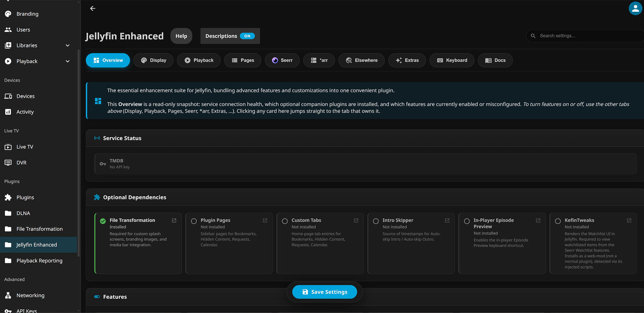Open Custom Tabs external link icon
The image size is (644, 313).
click(x=356, y=220)
